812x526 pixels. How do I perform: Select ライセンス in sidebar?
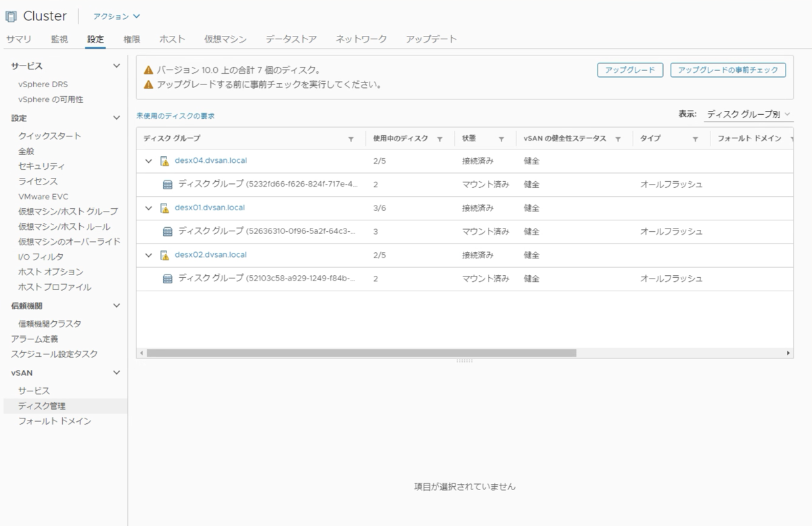[38, 181]
